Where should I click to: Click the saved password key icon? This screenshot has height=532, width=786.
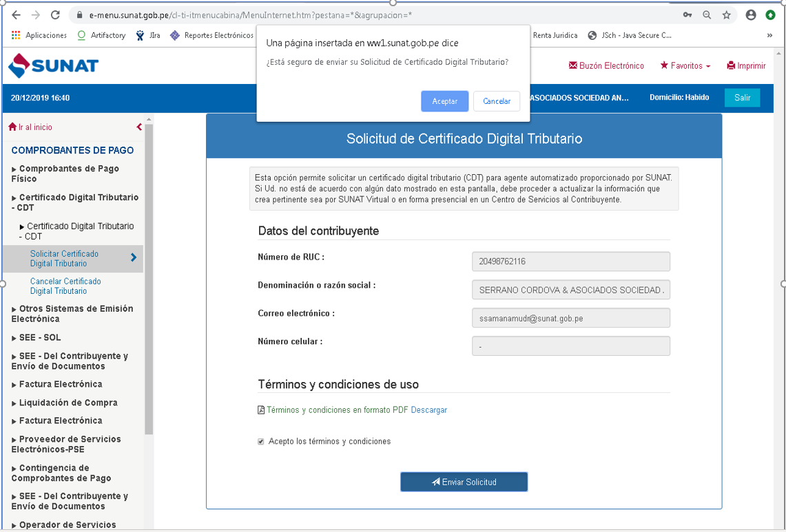click(x=687, y=14)
